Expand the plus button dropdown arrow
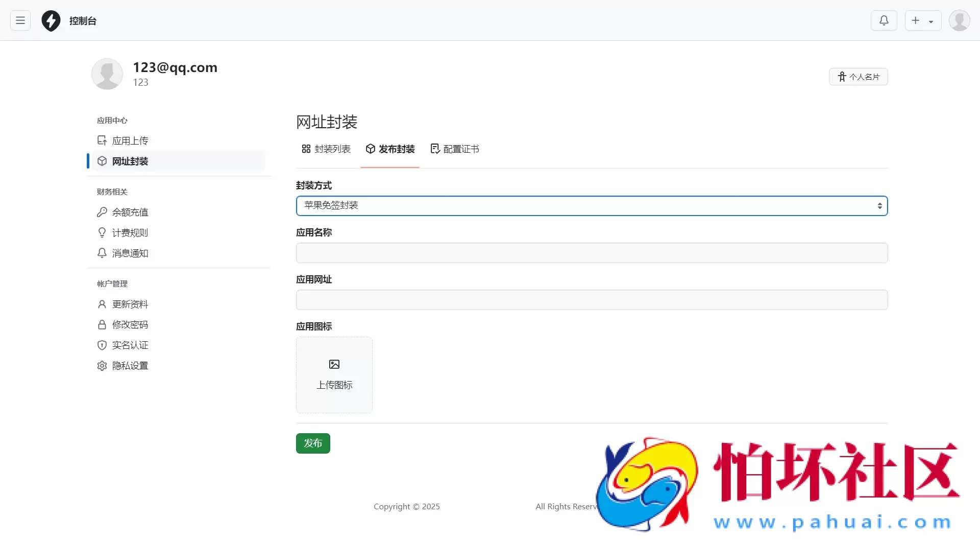Image resolution: width=980 pixels, height=543 pixels. coord(932,20)
